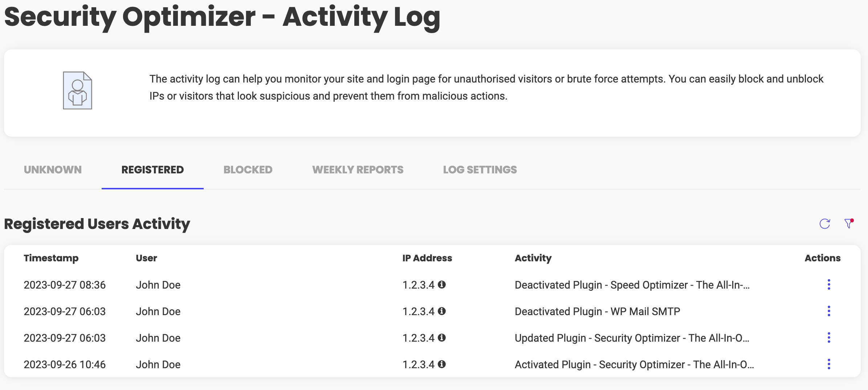Image resolution: width=868 pixels, height=390 pixels.
Task: Click timestamp 2023-09-26 10:46
Action: (65, 365)
